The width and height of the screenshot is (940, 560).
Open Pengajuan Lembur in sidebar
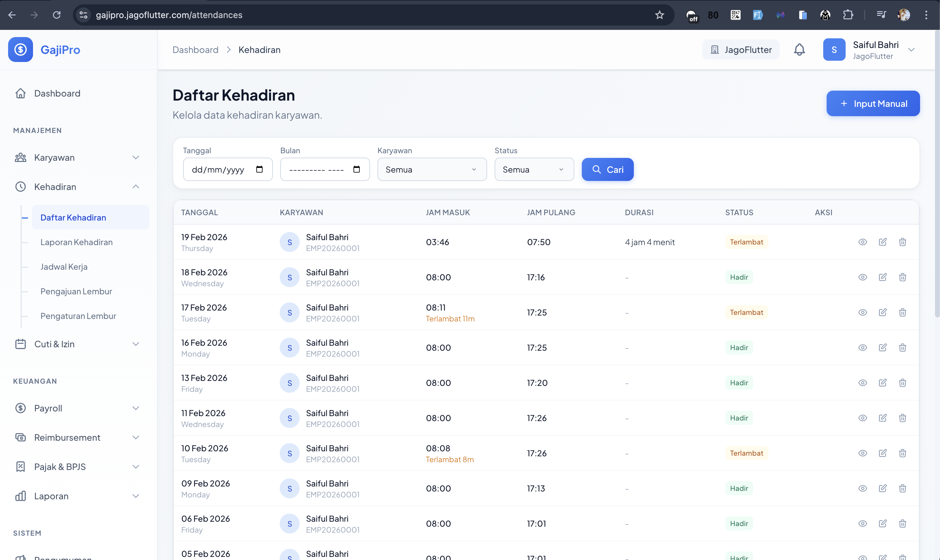[x=76, y=291]
